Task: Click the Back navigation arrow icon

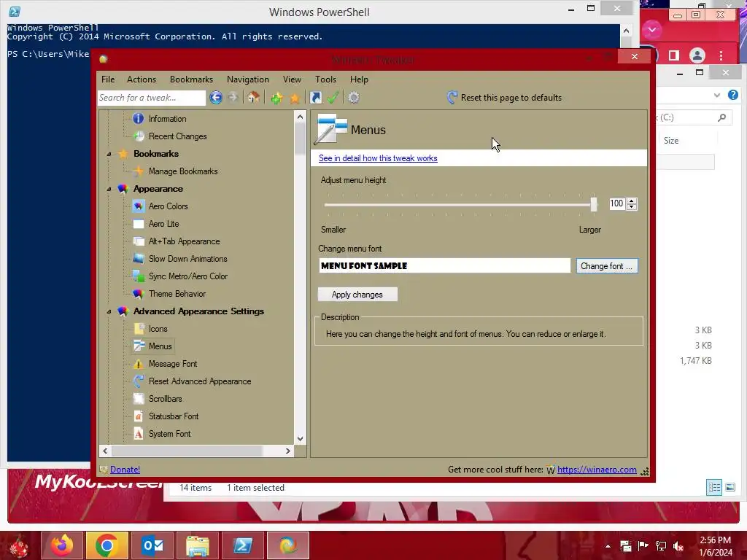Action: 216,98
